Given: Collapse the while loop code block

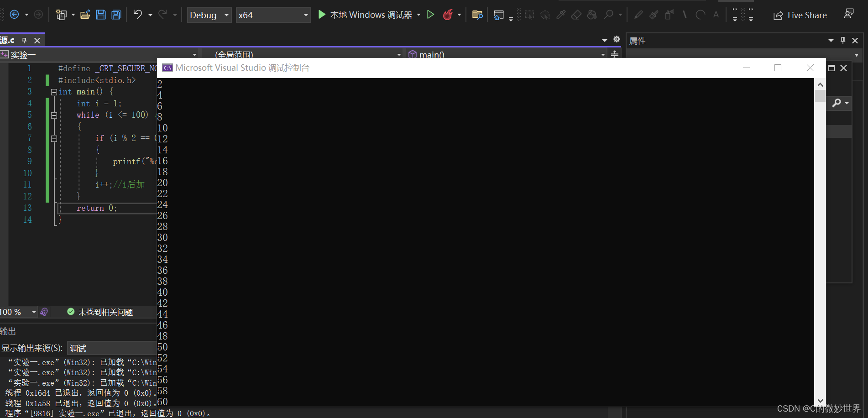Looking at the screenshot, I should click(x=54, y=115).
